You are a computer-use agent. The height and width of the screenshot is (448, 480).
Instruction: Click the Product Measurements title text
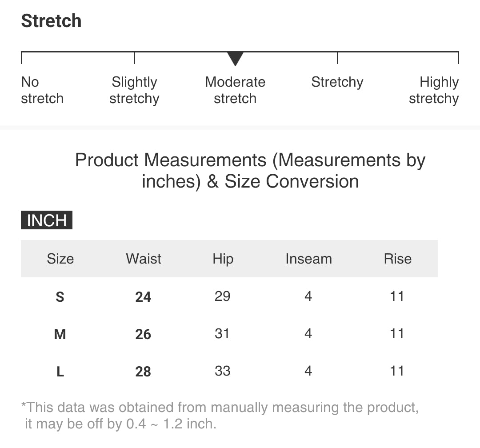pyautogui.click(x=250, y=171)
